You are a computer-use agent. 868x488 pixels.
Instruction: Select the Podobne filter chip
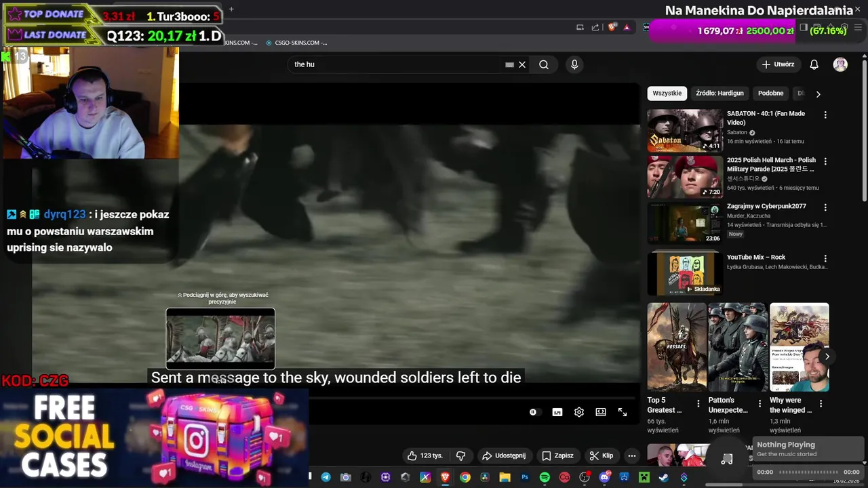pos(771,94)
